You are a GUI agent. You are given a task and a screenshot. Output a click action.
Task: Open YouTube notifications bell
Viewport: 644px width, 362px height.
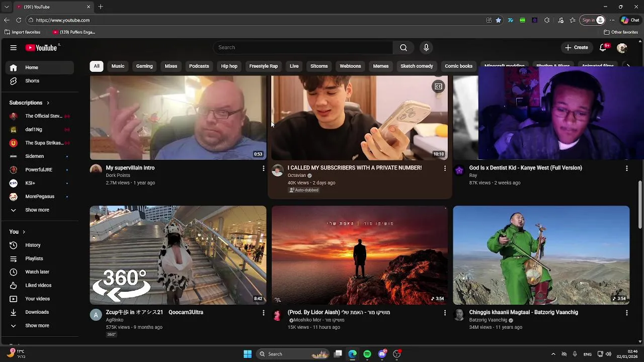(603, 47)
